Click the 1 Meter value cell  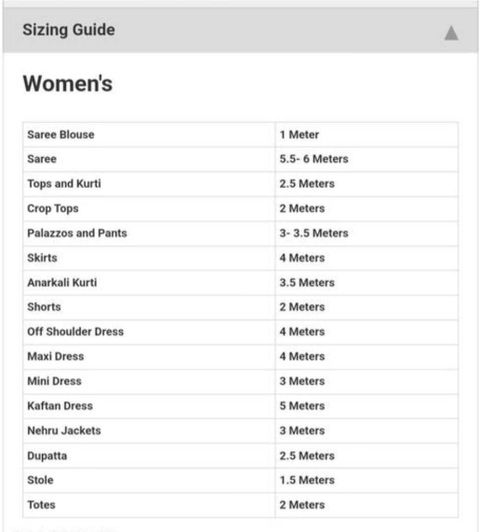(x=367, y=135)
